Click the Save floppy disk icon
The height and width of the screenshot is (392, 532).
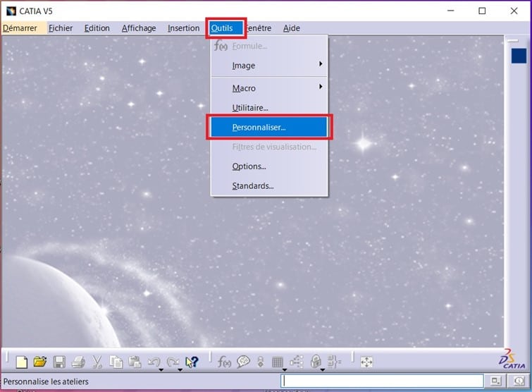pyautogui.click(x=59, y=362)
